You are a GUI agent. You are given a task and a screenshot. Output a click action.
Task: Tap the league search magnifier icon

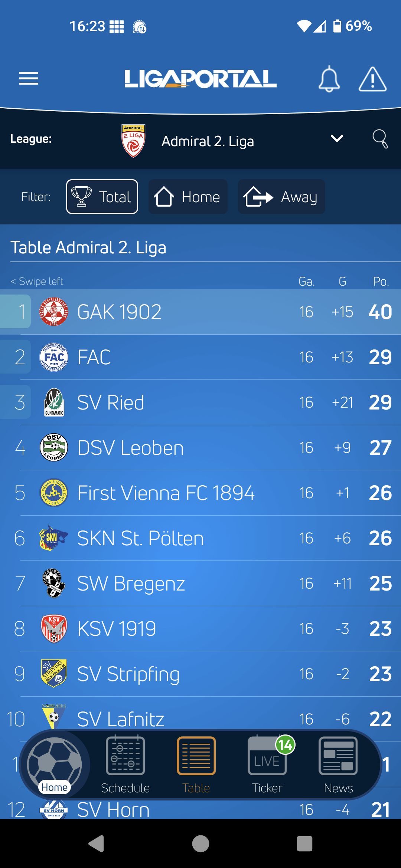(x=380, y=139)
